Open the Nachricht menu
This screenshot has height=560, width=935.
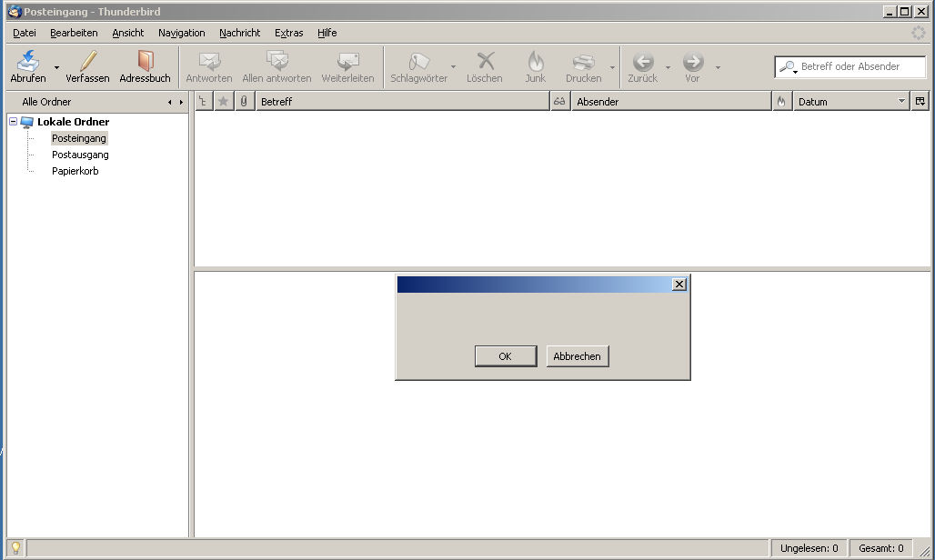pos(240,33)
